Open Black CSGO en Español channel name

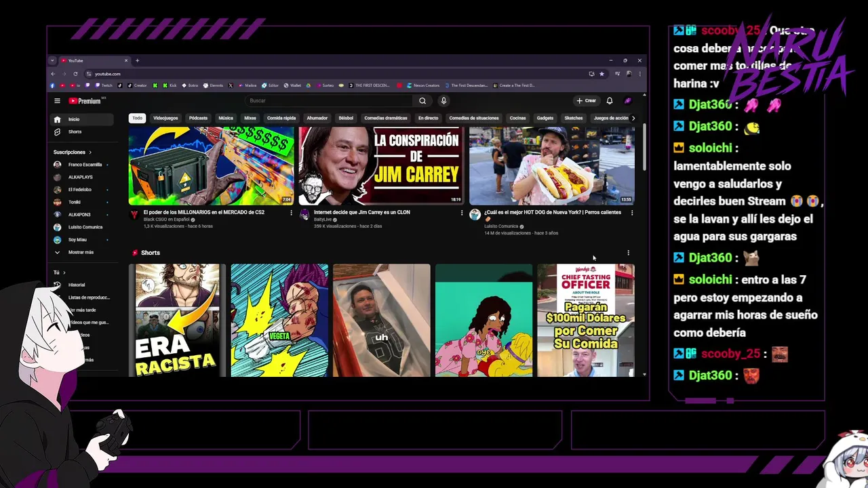click(x=167, y=220)
